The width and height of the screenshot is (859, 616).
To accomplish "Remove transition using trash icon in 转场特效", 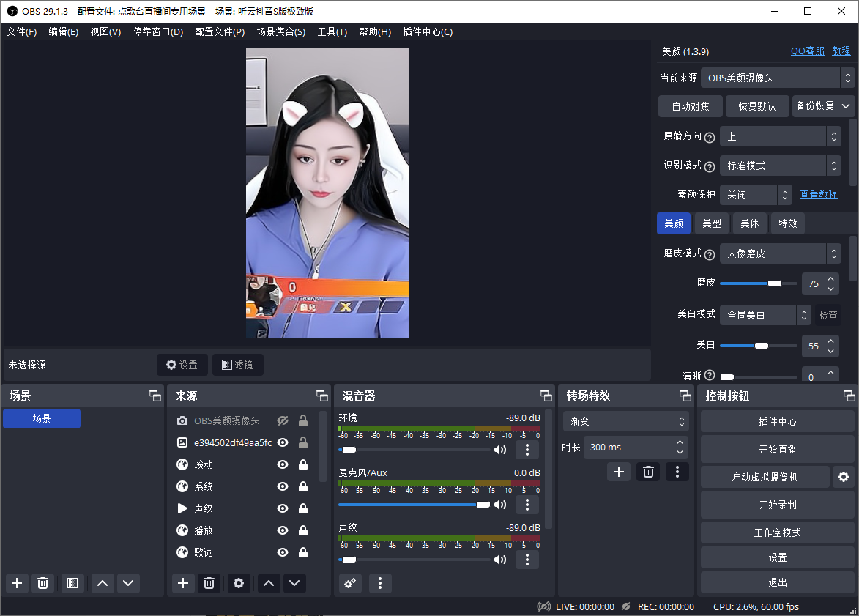I will coord(647,472).
